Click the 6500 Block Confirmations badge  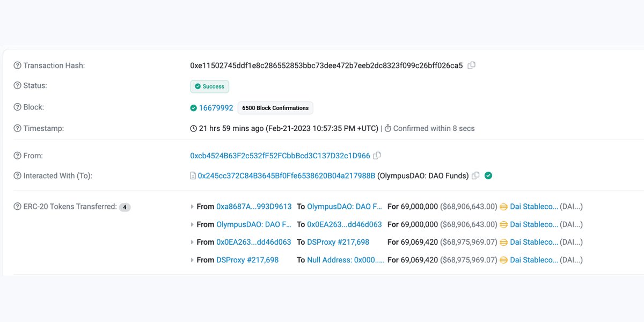(x=275, y=108)
